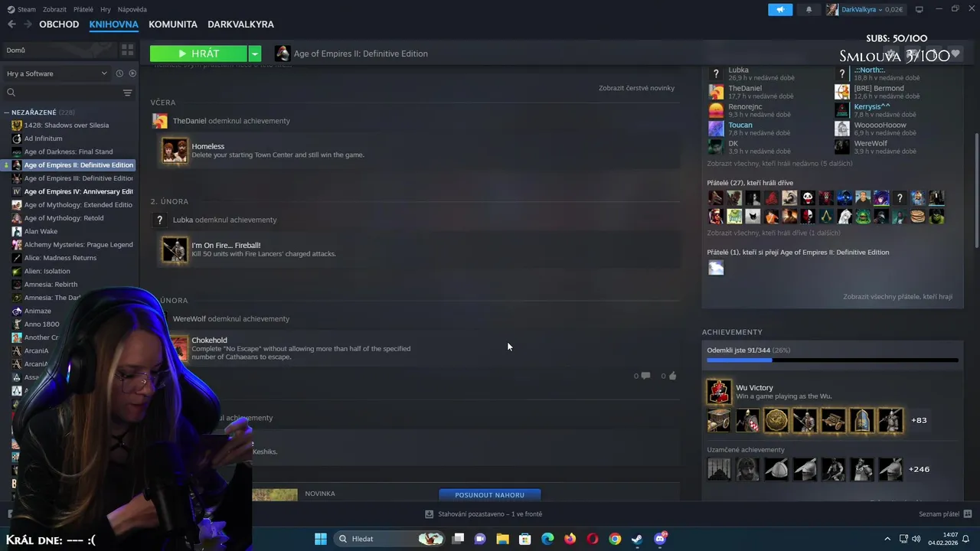Open the wishlisting friend's avatar
Viewport: 980px width, 551px height.
(716, 267)
